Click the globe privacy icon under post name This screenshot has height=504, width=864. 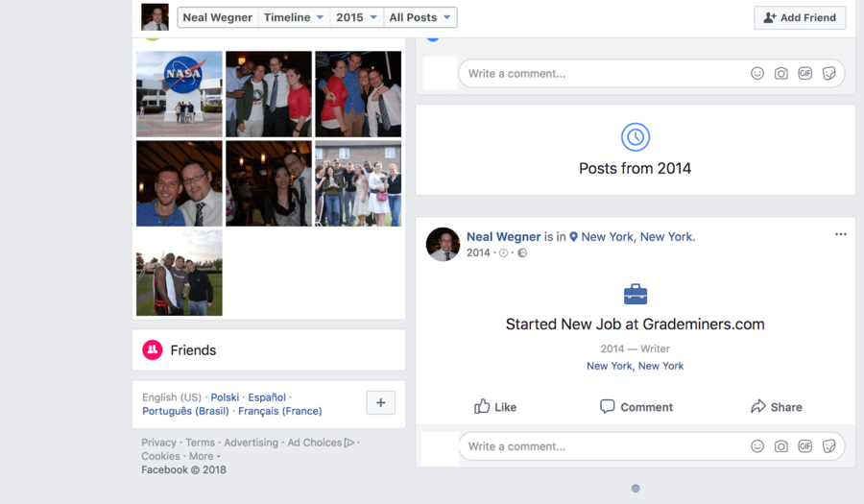point(522,252)
